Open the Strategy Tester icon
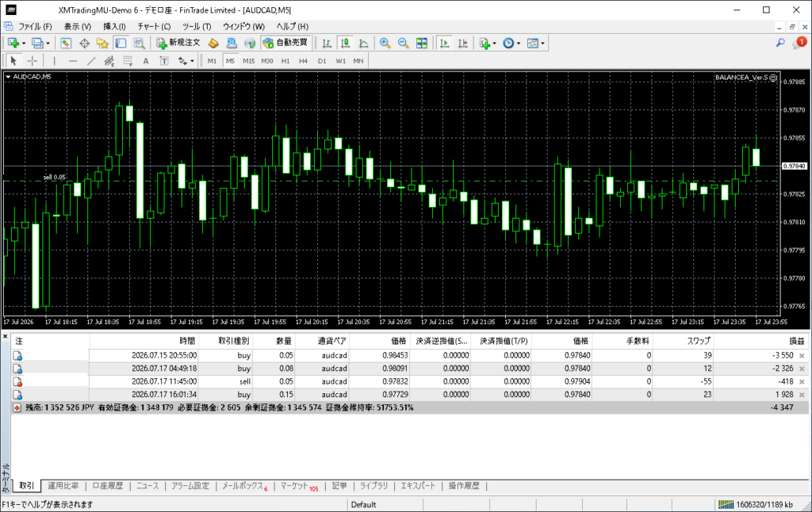 click(140, 43)
